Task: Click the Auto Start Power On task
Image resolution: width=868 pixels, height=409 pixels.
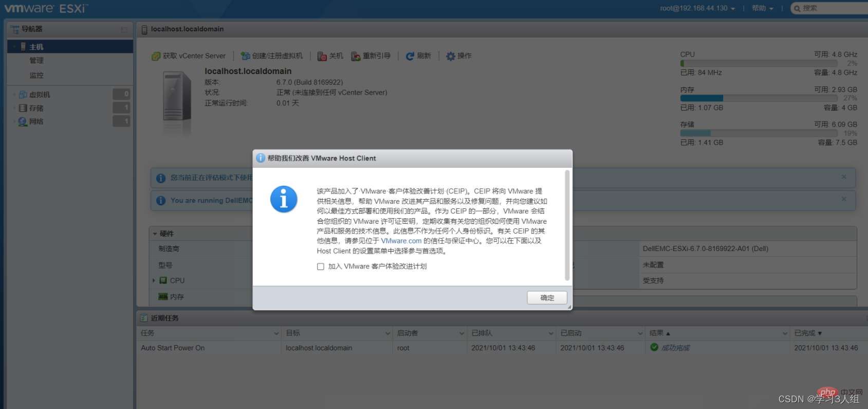Action: pyautogui.click(x=173, y=348)
